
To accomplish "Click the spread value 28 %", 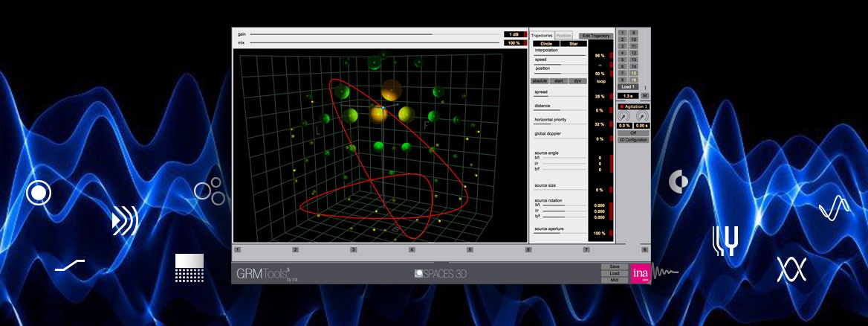I will tap(600, 97).
